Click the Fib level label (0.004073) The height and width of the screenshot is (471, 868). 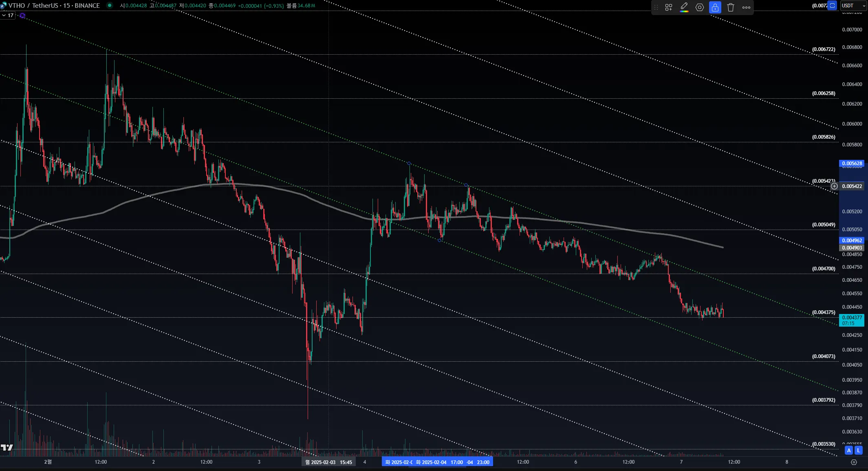click(x=824, y=356)
